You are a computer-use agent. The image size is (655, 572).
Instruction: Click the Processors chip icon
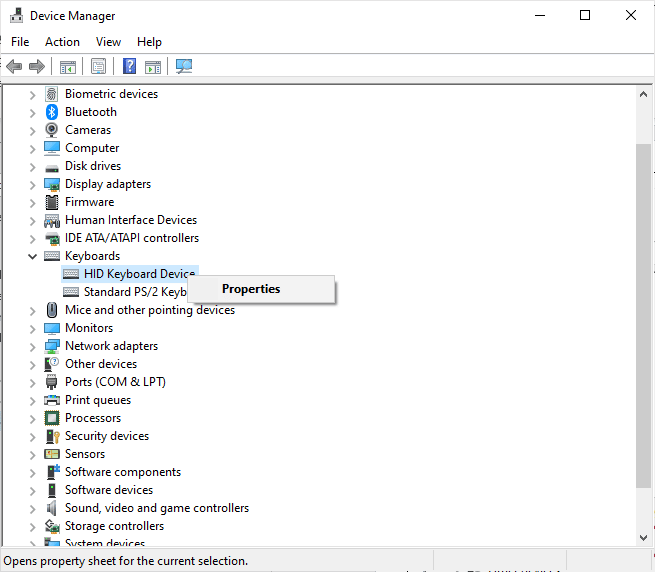point(52,418)
